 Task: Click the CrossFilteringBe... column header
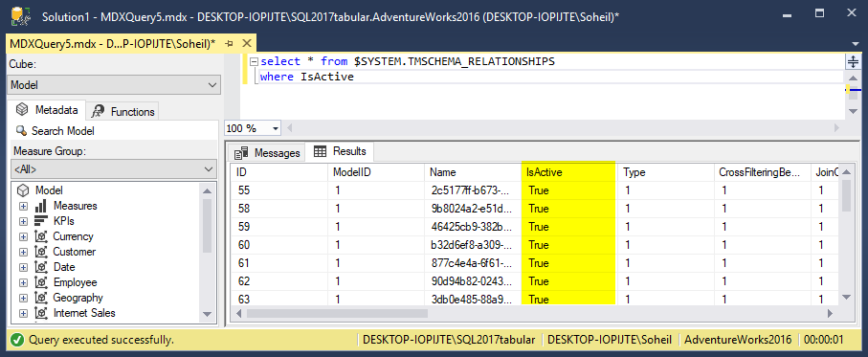763,172
